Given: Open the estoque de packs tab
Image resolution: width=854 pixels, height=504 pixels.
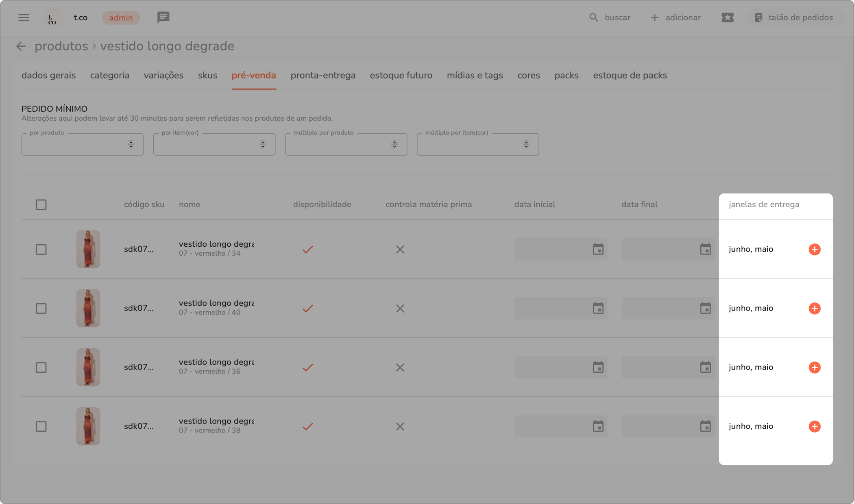Looking at the screenshot, I should click(x=630, y=75).
